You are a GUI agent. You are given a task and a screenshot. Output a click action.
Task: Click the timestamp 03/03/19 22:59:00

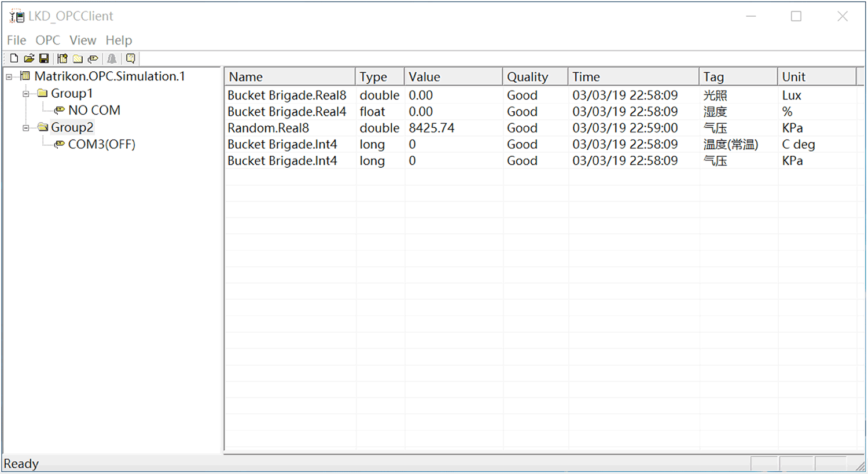point(625,128)
